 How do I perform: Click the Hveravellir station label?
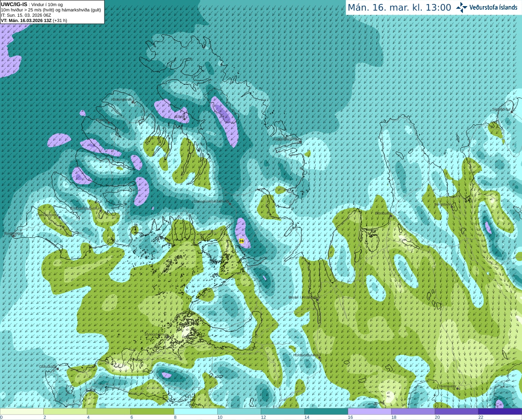[x=448, y=386]
